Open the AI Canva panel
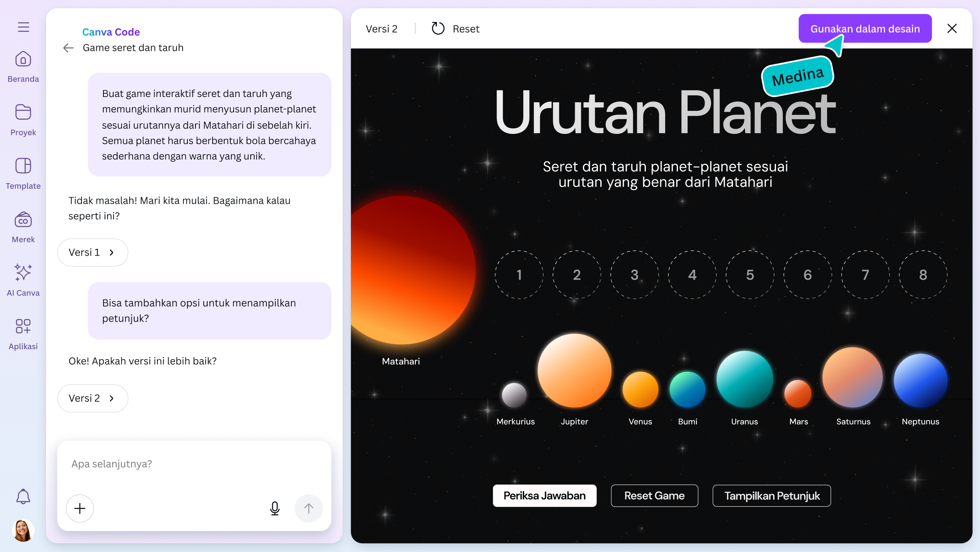This screenshot has height=552, width=980. tap(23, 280)
